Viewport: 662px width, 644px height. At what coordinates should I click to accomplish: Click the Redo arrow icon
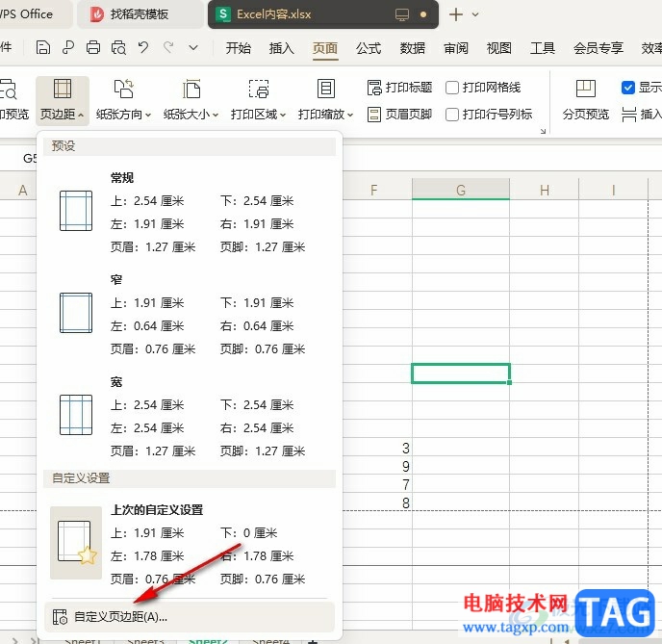point(168,48)
